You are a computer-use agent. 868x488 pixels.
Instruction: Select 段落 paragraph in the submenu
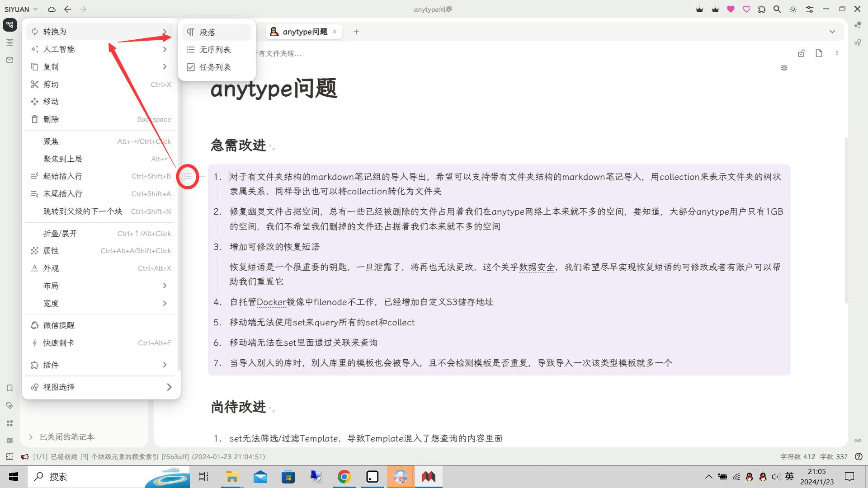[208, 33]
